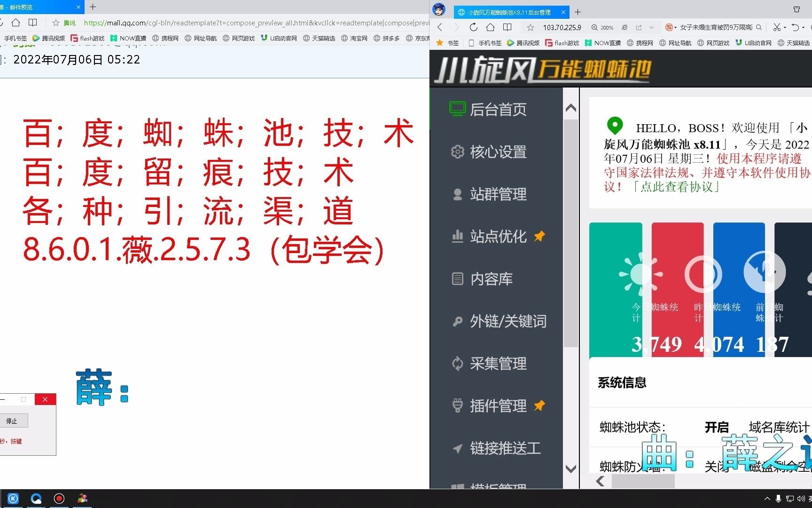The width and height of the screenshot is (812, 508).
Task: Open 书签 star in the right bookmarks bar
Action: tap(447, 43)
